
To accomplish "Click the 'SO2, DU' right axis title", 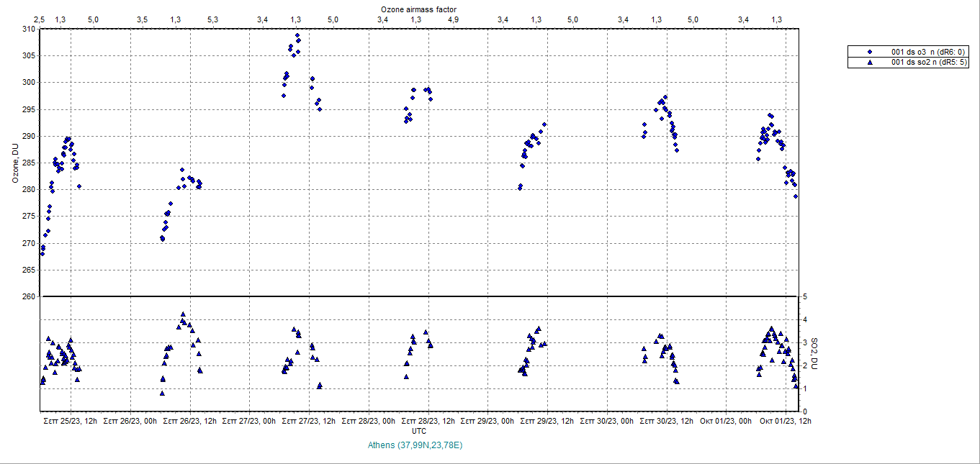I will [814, 354].
